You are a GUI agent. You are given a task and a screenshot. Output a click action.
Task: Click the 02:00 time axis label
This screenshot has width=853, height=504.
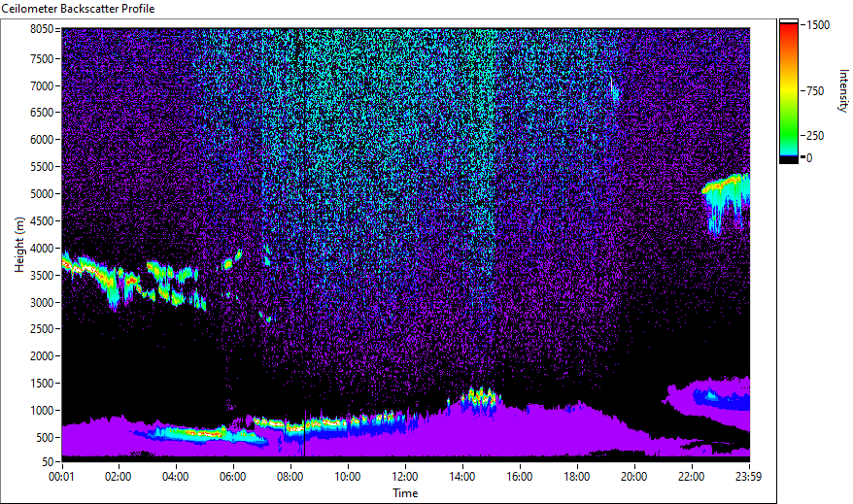119,477
